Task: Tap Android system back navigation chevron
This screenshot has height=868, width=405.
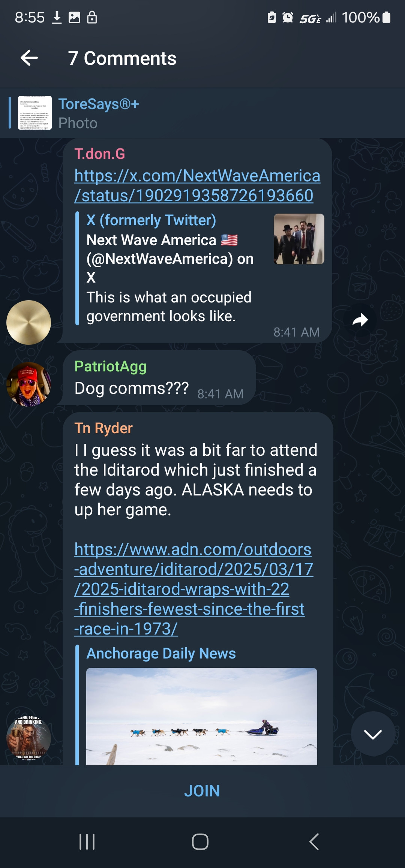Action: click(x=314, y=842)
